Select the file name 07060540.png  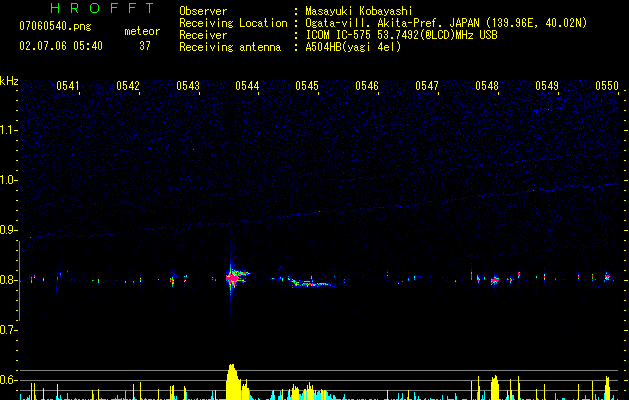55,27
